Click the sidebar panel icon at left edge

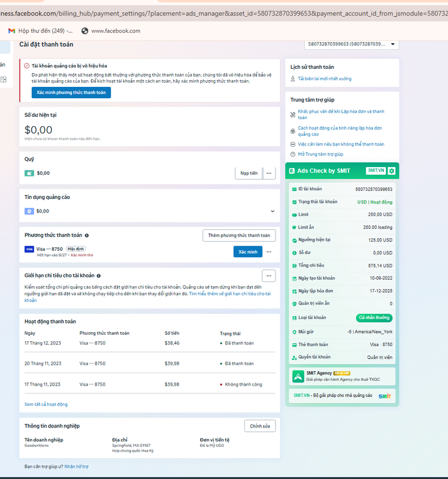(4, 80)
